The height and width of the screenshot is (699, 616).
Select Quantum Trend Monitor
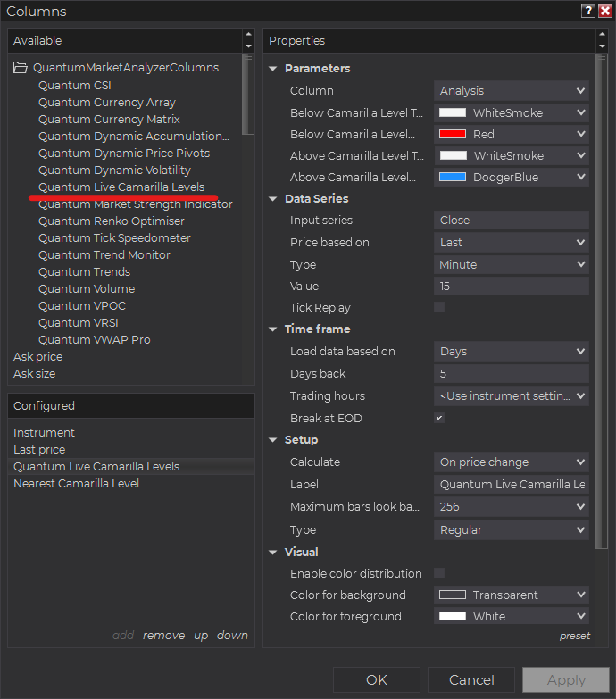coord(104,254)
